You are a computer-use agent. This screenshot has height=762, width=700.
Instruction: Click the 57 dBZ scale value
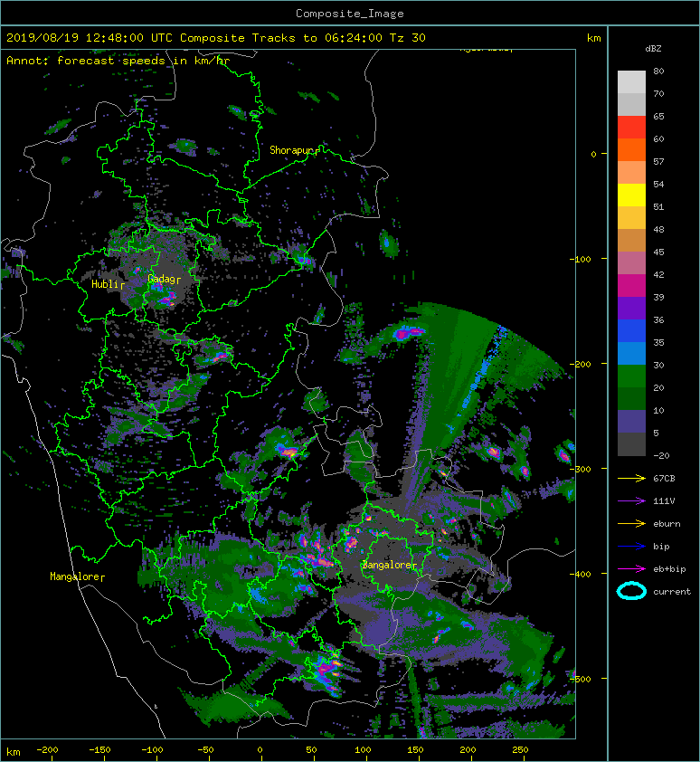click(658, 161)
